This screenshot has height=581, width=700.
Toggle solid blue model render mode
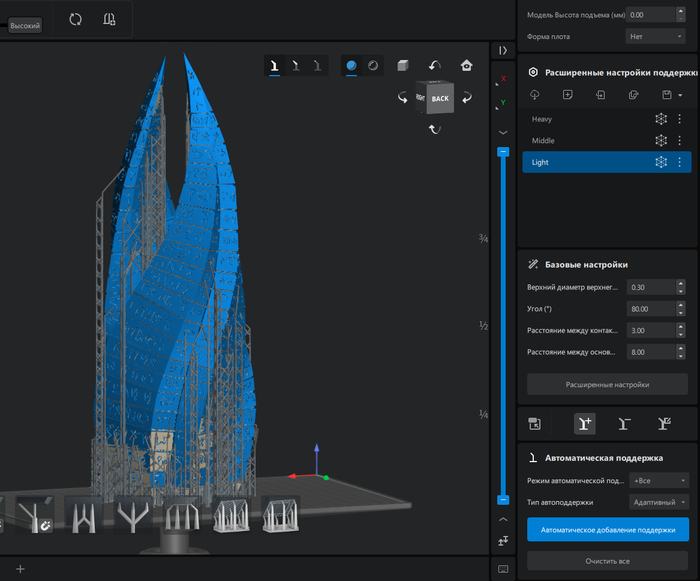click(x=352, y=66)
